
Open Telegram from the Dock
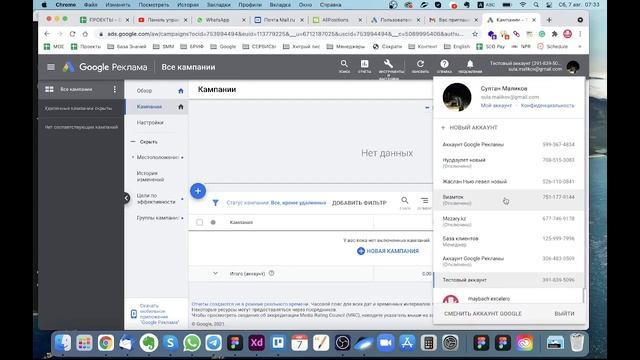(213, 343)
